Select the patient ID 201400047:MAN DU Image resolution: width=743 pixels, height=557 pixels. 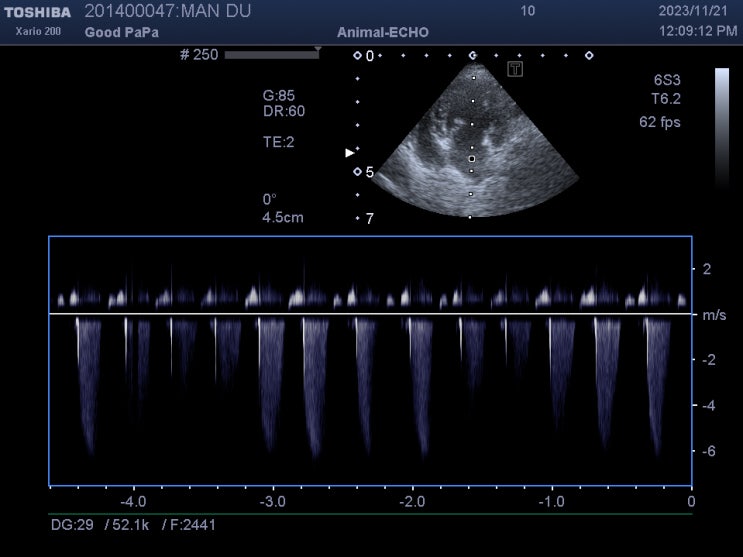click(x=168, y=12)
